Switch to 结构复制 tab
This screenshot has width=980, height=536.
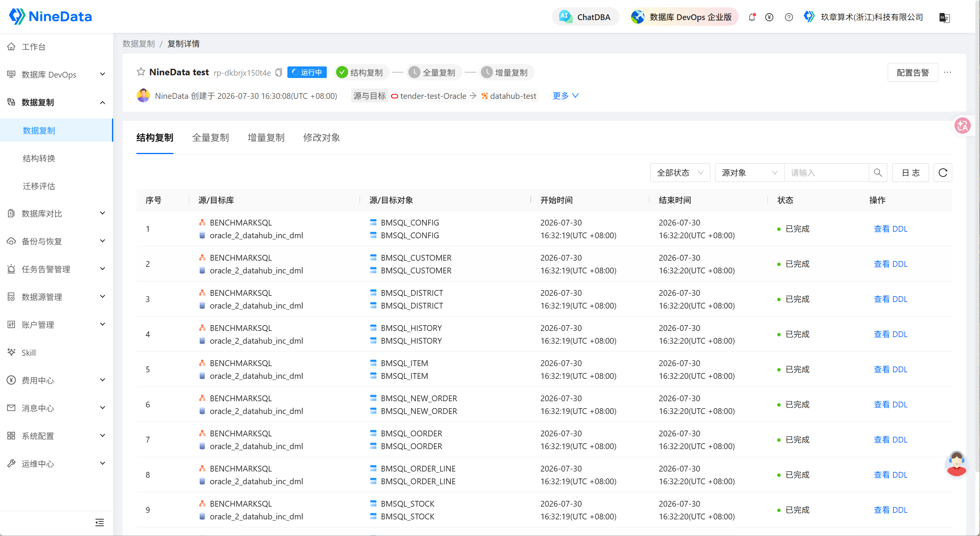coord(155,137)
